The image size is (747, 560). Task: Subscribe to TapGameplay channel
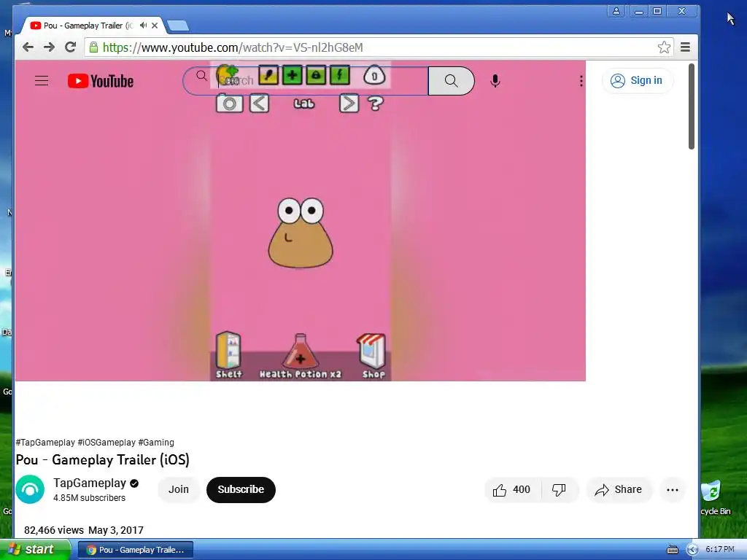(x=241, y=489)
